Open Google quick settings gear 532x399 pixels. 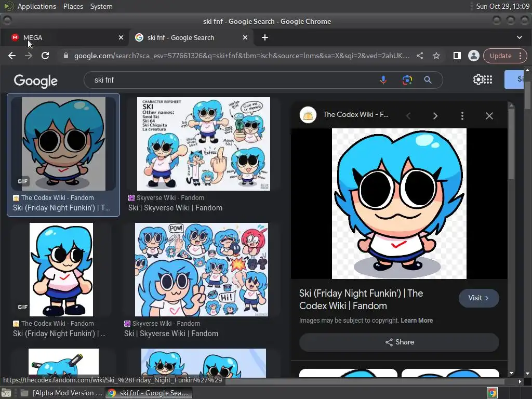478,79
